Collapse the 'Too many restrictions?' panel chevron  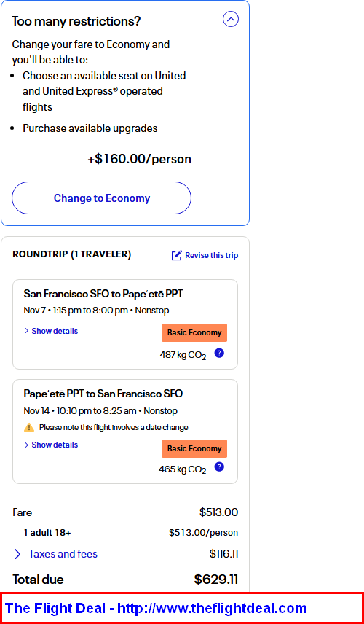pyautogui.click(x=231, y=19)
